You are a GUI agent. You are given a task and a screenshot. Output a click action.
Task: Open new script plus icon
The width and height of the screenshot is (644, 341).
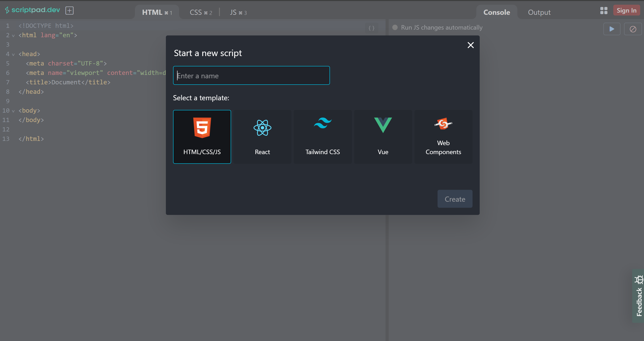point(69,11)
